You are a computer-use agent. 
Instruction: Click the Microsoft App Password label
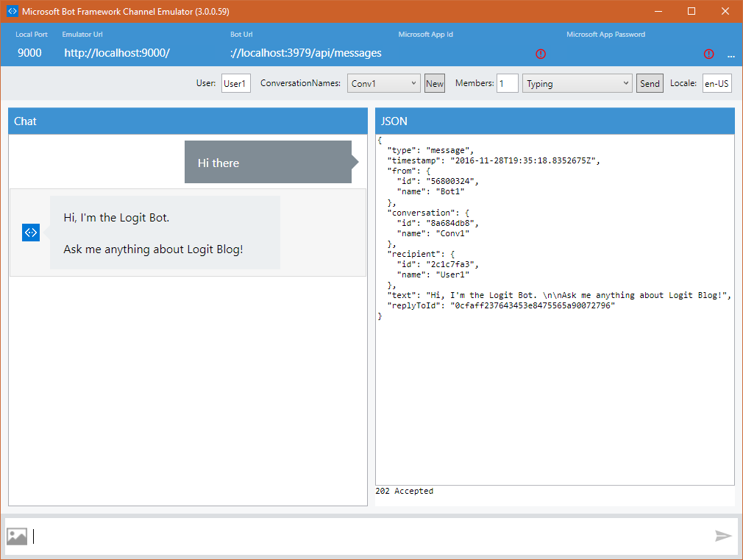(605, 34)
